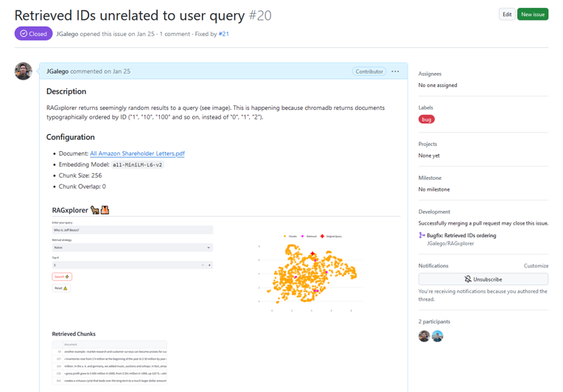
Task: Open the Bugfix: Retrieved IDs ordering pull request
Action: (461, 236)
